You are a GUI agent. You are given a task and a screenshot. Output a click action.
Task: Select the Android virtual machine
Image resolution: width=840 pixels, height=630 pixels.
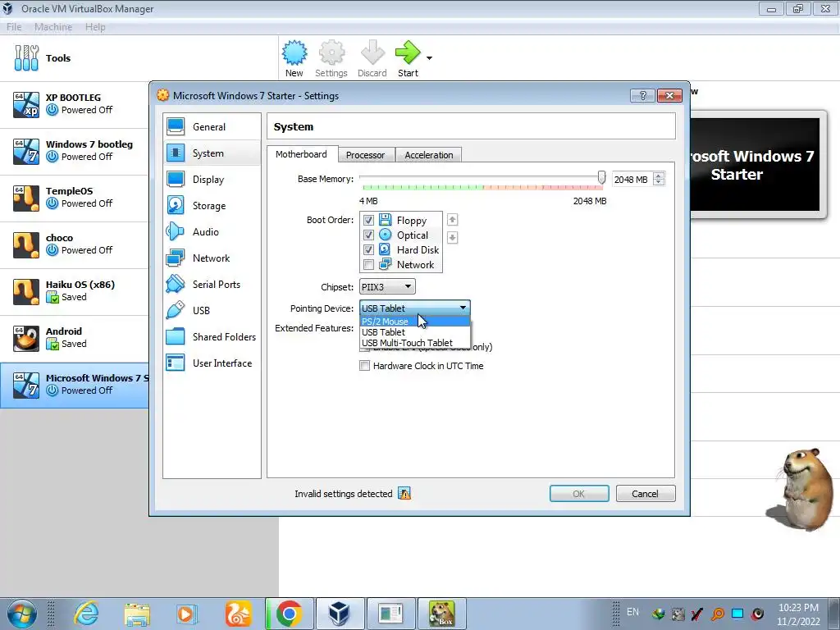click(75, 337)
